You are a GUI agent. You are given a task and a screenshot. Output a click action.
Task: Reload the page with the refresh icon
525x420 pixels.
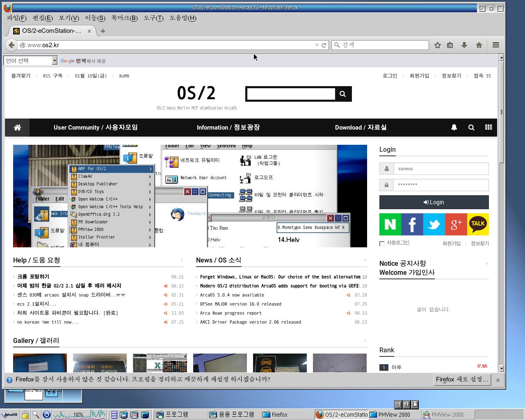click(x=324, y=45)
